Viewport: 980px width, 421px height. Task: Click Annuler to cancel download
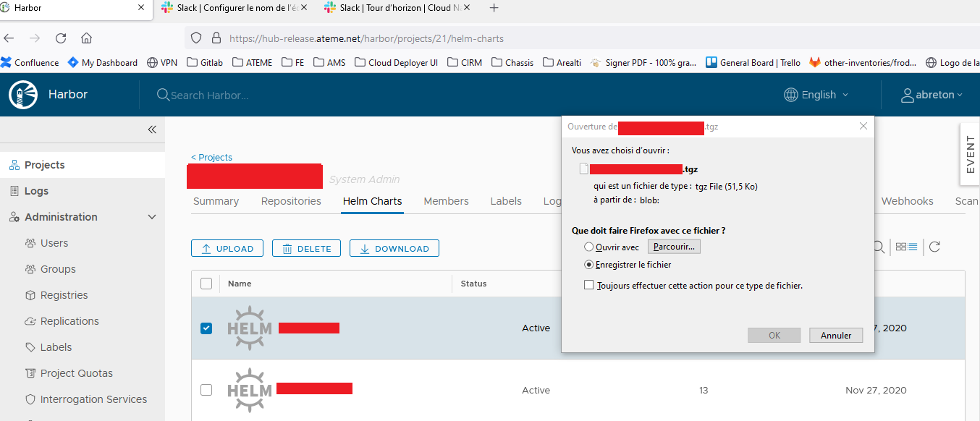836,336
